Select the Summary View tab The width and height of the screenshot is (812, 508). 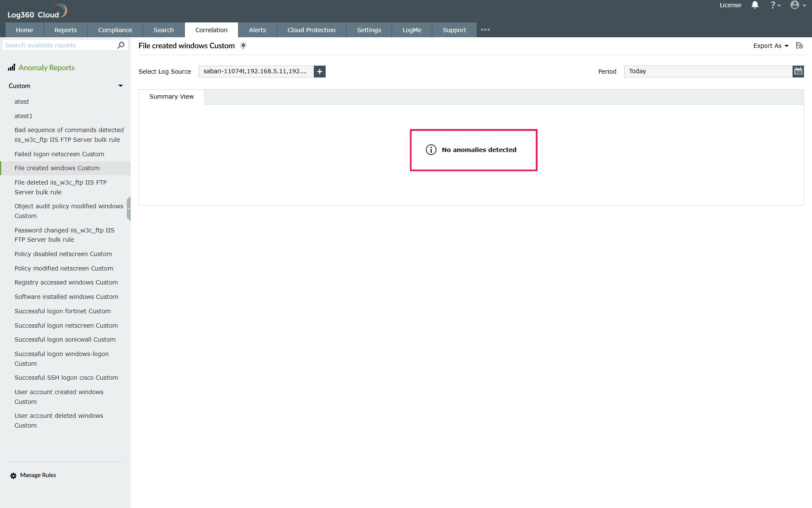tap(171, 97)
